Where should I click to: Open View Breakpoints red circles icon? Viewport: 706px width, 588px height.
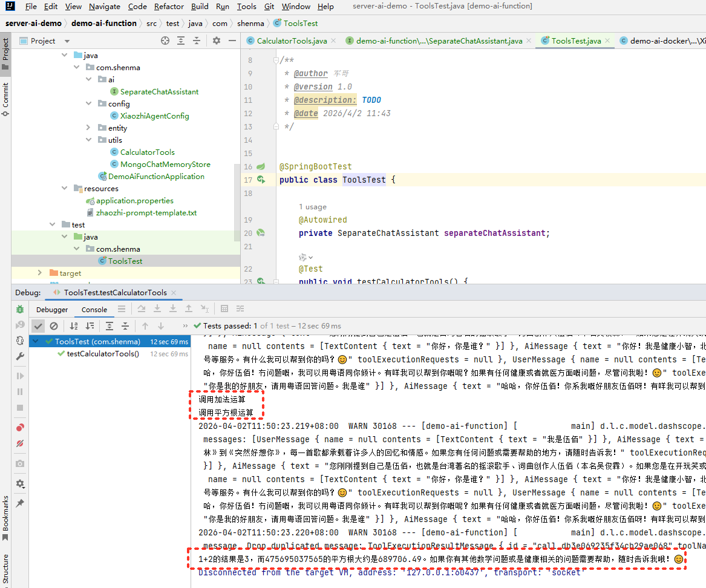(20, 428)
